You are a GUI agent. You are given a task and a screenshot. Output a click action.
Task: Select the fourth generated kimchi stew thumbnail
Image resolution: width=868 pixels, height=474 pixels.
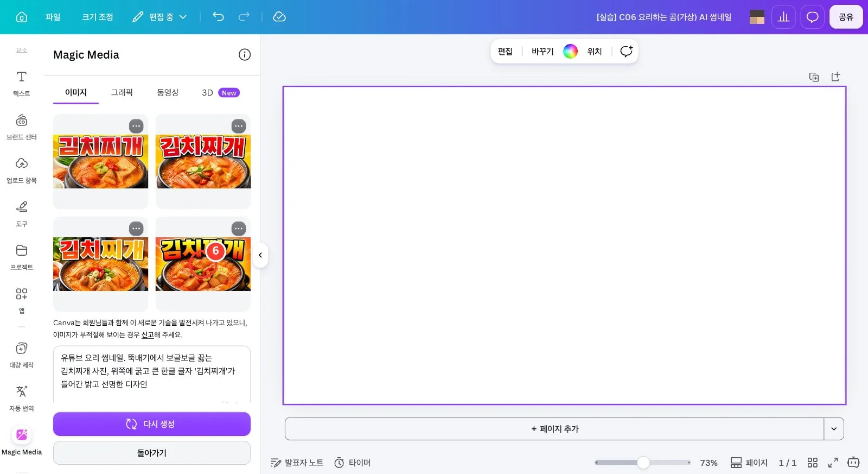(203, 264)
